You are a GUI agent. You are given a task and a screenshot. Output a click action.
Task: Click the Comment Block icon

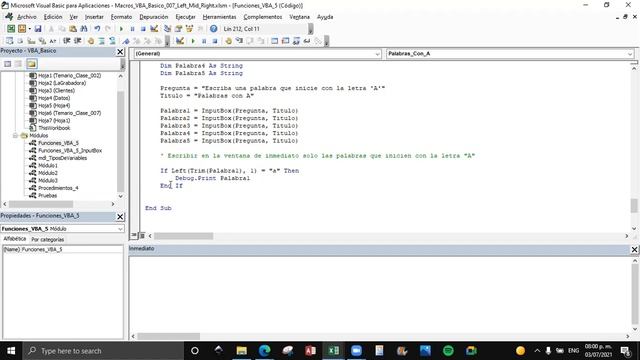[101, 41]
